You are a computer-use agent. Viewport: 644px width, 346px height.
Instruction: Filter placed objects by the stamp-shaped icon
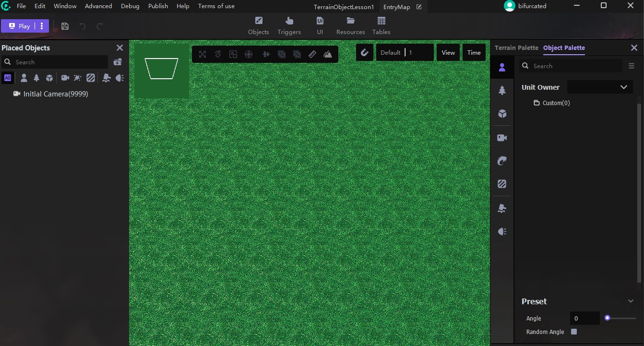coord(106,78)
